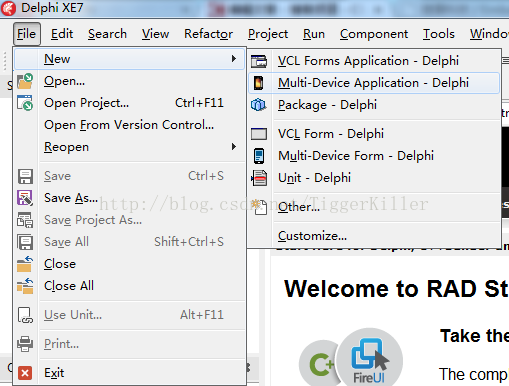The width and height of the screenshot is (509, 386).
Task: Click the Save As icon
Action: click(25, 198)
